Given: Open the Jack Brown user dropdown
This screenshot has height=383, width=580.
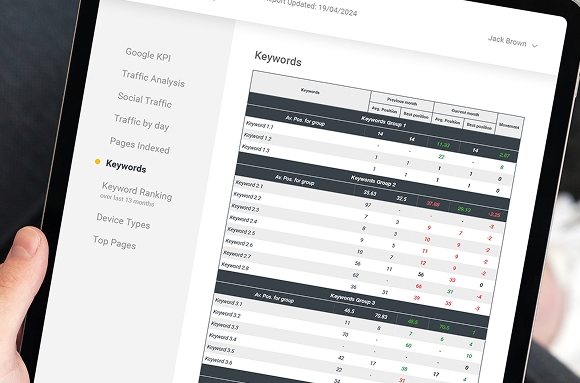Looking at the screenshot, I should click(512, 41).
